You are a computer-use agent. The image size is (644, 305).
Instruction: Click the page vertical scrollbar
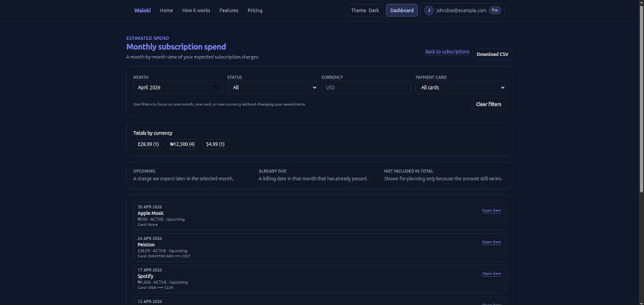[640, 97]
